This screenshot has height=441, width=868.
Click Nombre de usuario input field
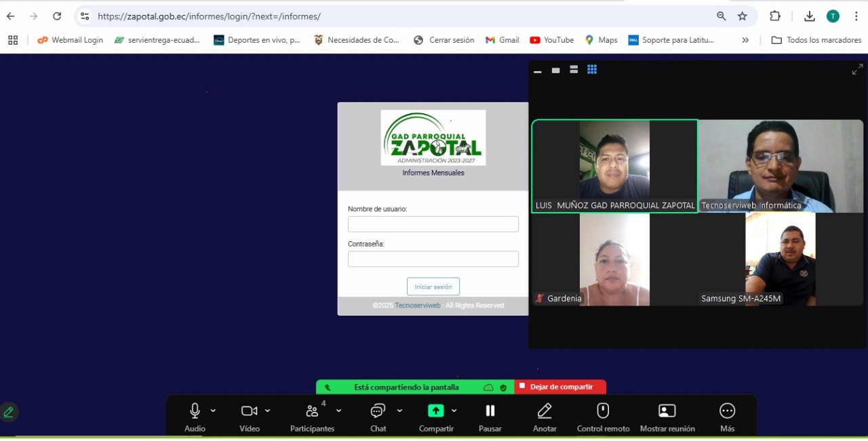click(x=433, y=224)
